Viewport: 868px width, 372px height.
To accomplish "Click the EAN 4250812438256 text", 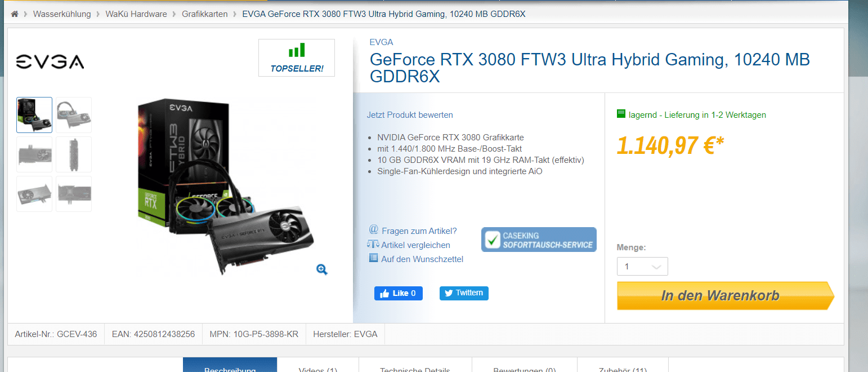I will click(153, 334).
